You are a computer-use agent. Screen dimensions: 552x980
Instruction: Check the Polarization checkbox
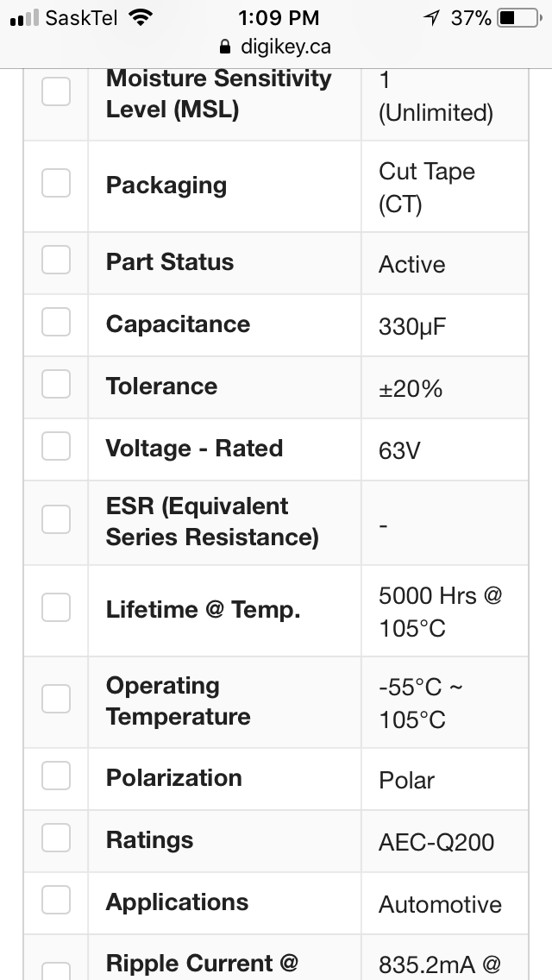[x=56, y=776]
